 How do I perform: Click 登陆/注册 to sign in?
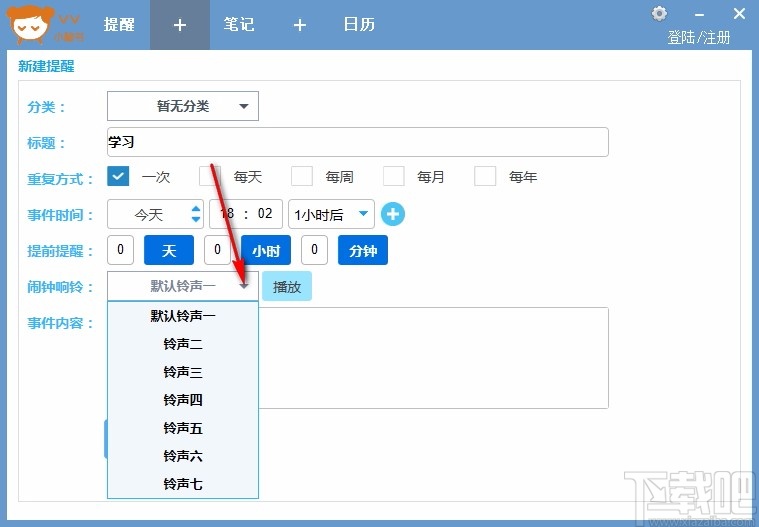click(x=698, y=37)
